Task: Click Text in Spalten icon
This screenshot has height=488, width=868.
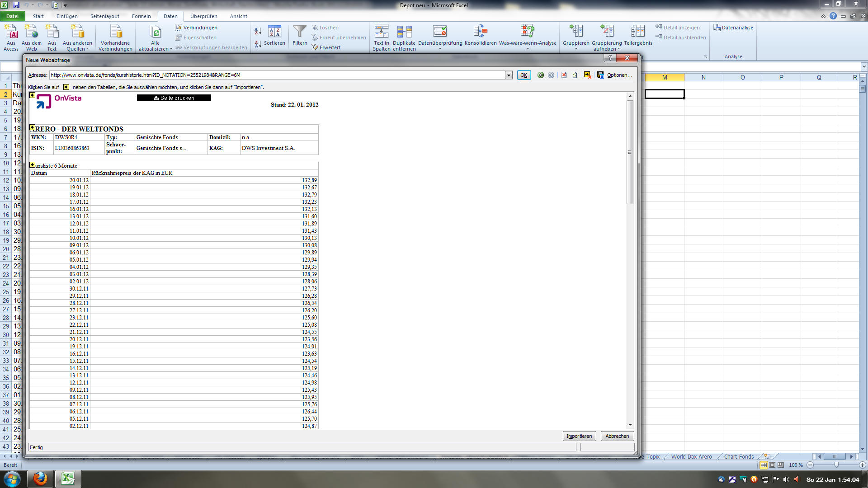Action: 381,32
